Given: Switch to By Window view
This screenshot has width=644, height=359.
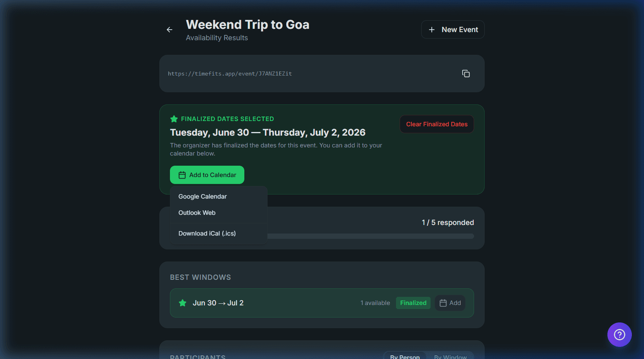Looking at the screenshot, I should [450, 356].
